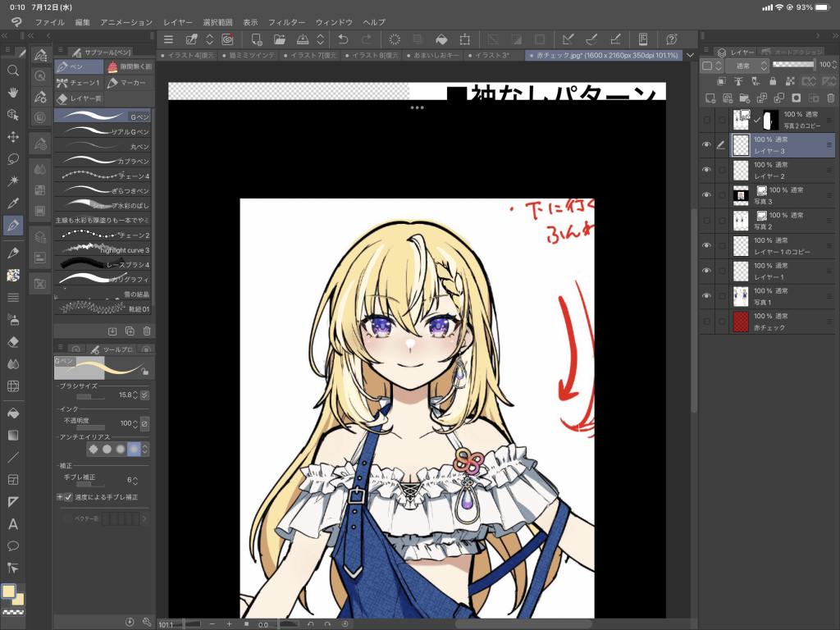The image size is (840, 630).
Task: Switch to the あまいしおキー canvas tab
Action: pyautogui.click(x=434, y=56)
